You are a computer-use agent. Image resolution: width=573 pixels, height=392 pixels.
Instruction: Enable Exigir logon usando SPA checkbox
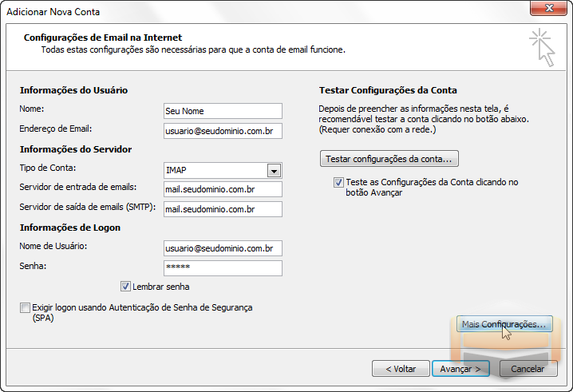click(25, 307)
